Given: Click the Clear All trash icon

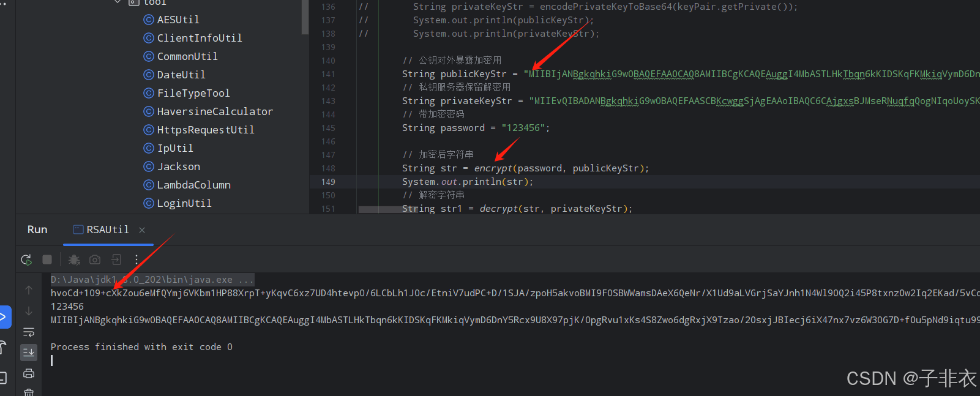Looking at the screenshot, I should tap(29, 392).
